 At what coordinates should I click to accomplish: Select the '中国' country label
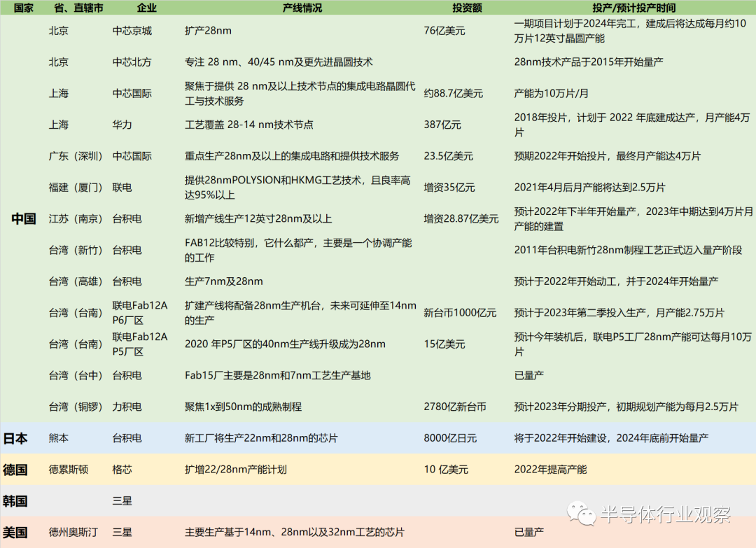24,219
